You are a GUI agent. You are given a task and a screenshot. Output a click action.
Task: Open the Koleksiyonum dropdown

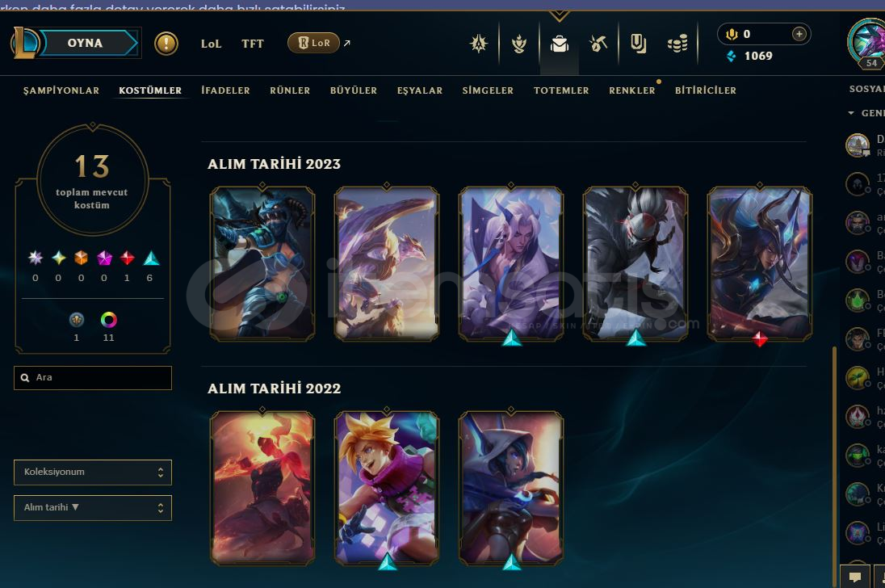93,472
